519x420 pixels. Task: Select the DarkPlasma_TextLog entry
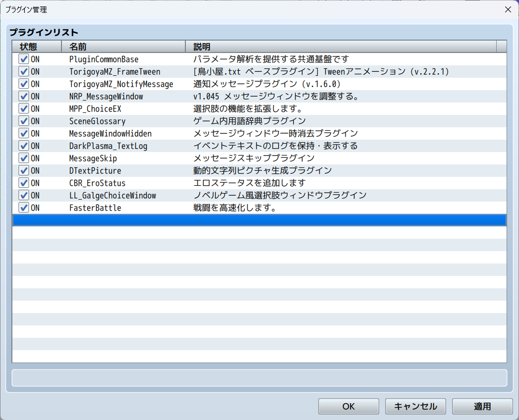point(108,146)
